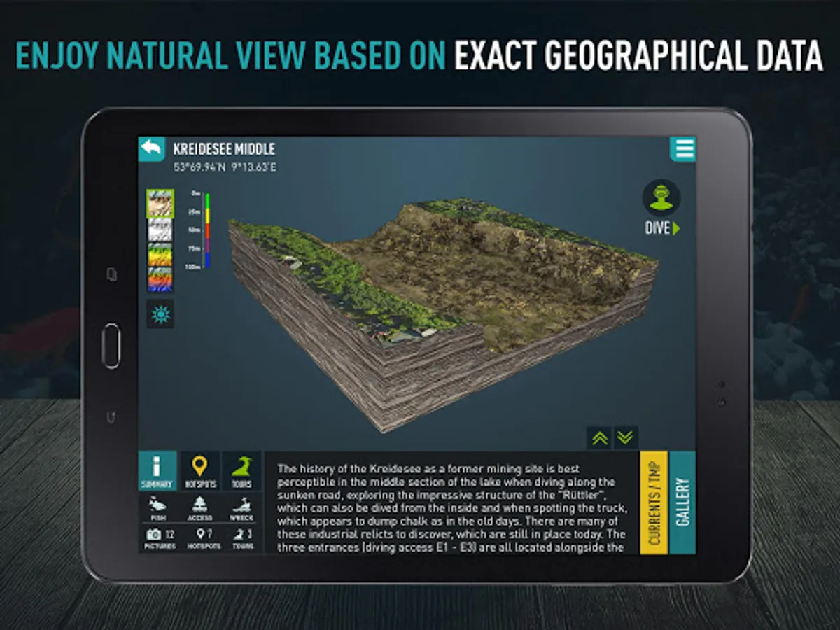840x630 pixels.
Task: Select natural satellite terrain texture
Action: pyautogui.click(x=160, y=203)
